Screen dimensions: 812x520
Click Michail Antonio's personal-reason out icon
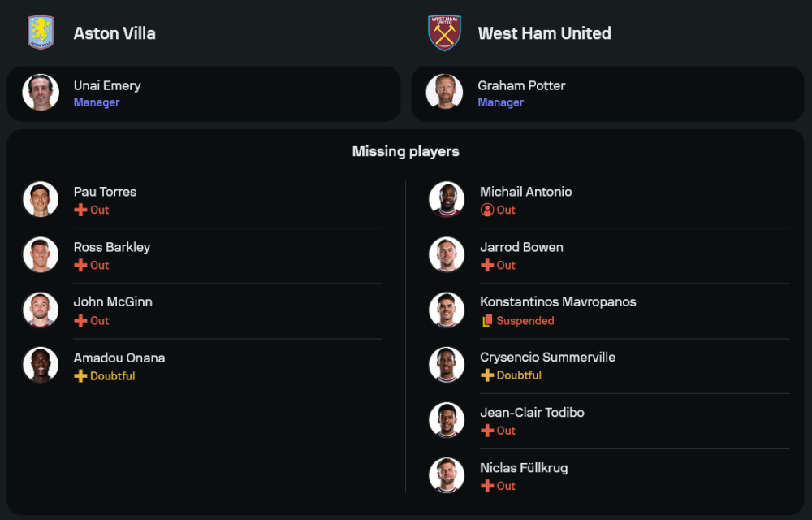pos(487,210)
